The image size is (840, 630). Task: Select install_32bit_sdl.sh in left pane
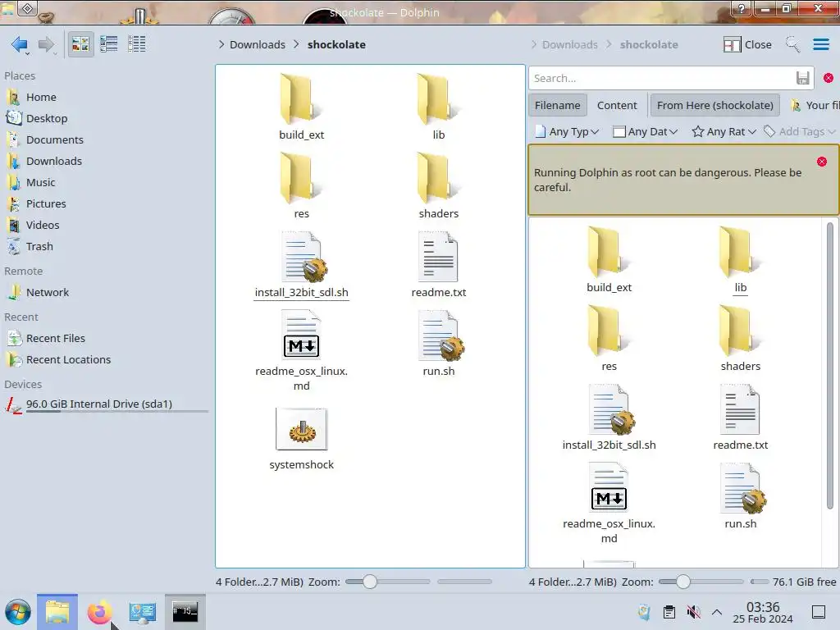(x=301, y=264)
